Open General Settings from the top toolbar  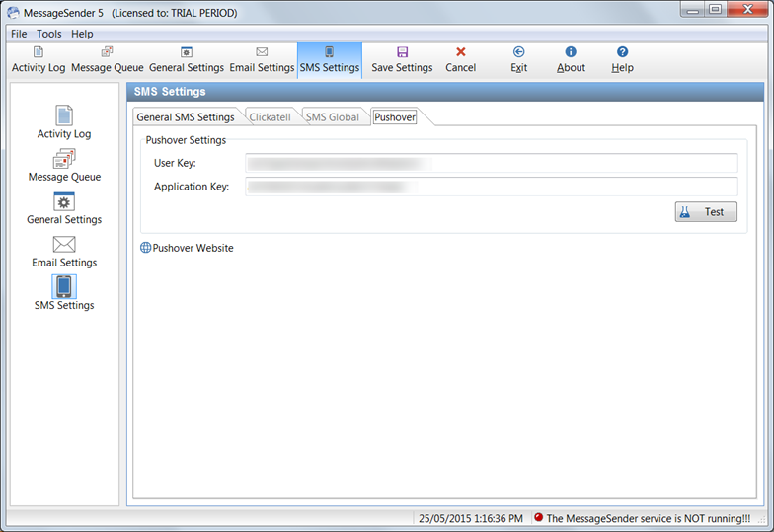186,60
